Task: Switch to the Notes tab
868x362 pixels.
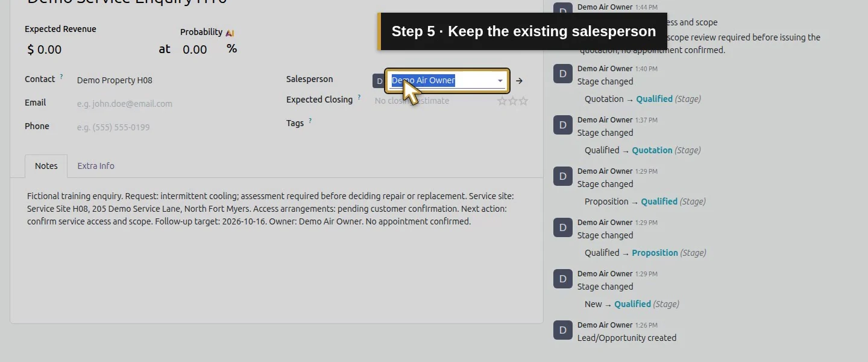Action: tap(46, 166)
